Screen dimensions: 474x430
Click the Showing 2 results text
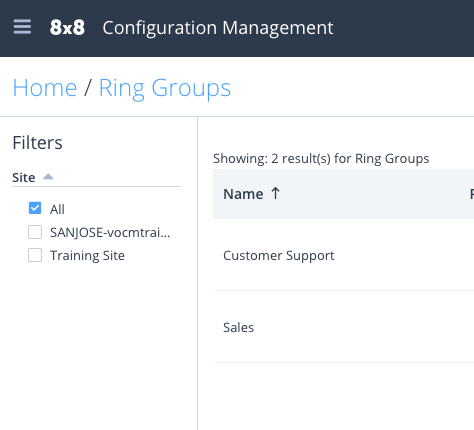point(321,159)
